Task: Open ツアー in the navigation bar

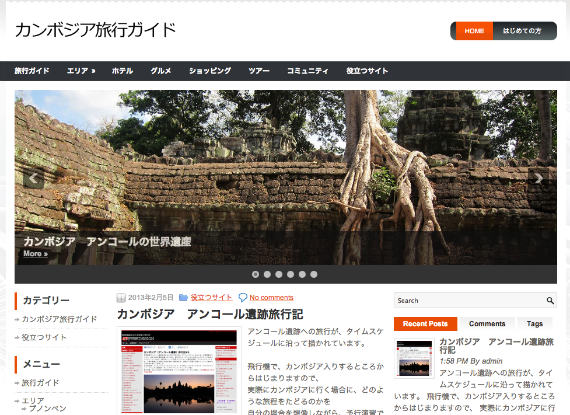Action: [x=259, y=71]
